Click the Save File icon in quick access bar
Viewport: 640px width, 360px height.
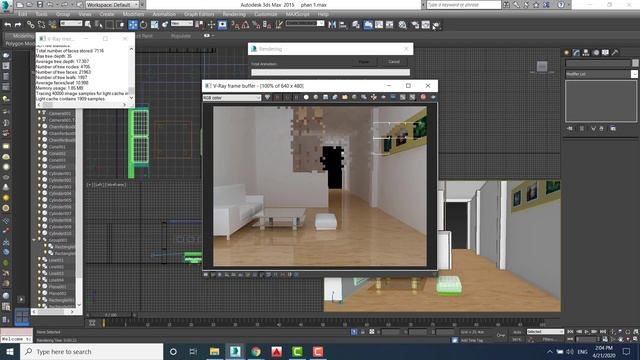click(x=40, y=4)
